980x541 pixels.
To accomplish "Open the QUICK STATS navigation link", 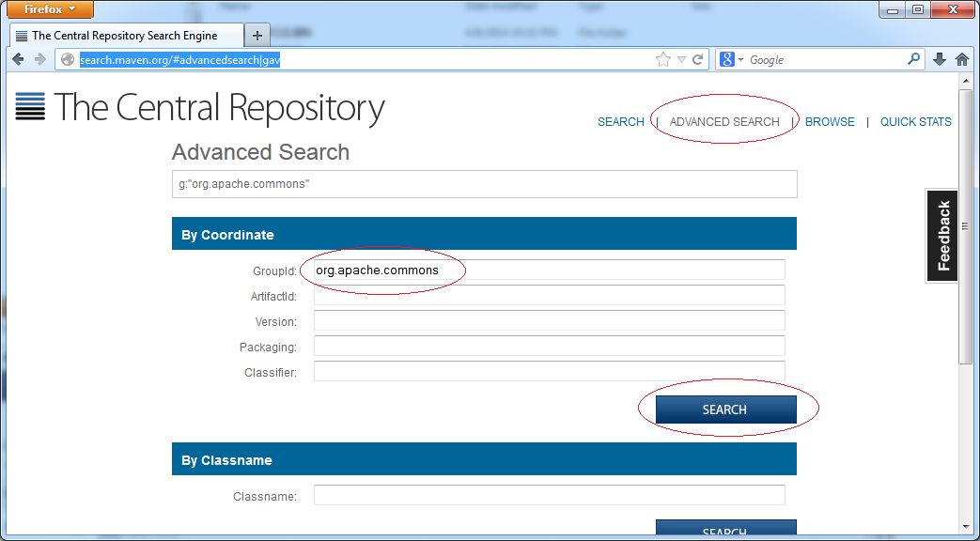I will click(x=915, y=122).
